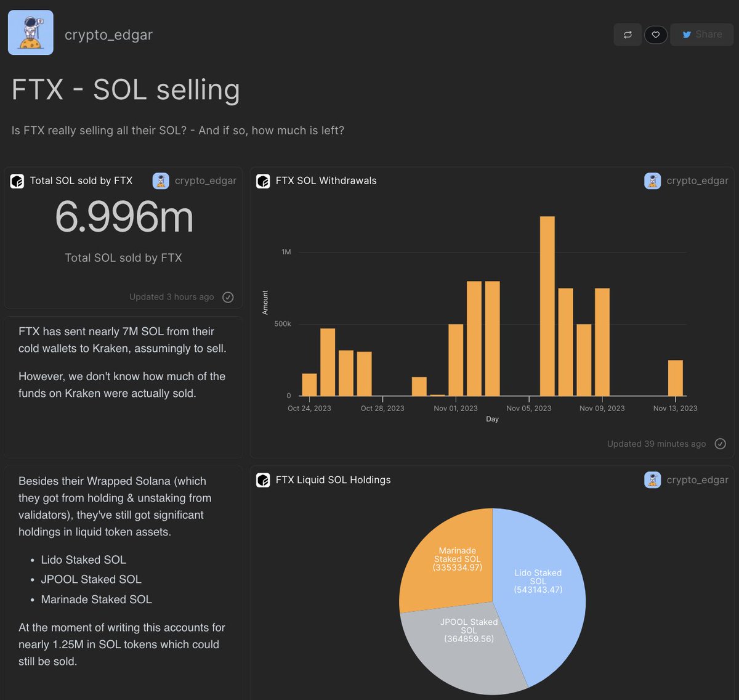Click the Twitter bird icon in the Share button
This screenshot has height=700, width=739.
(686, 35)
